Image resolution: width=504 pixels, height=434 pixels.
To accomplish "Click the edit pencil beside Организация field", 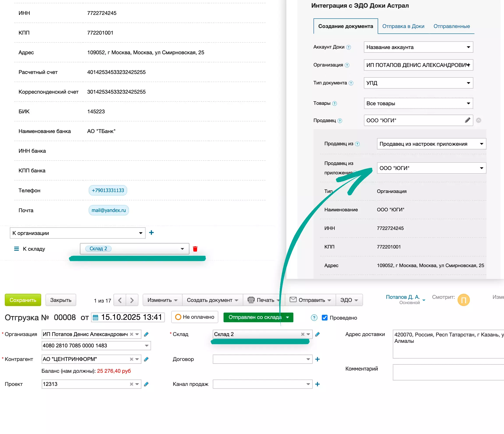I will point(146,334).
